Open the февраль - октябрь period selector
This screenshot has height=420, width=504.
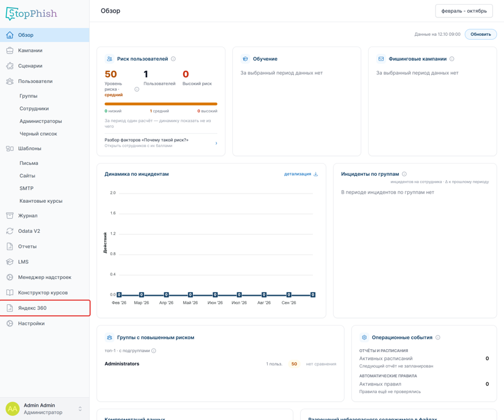click(464, 11)
